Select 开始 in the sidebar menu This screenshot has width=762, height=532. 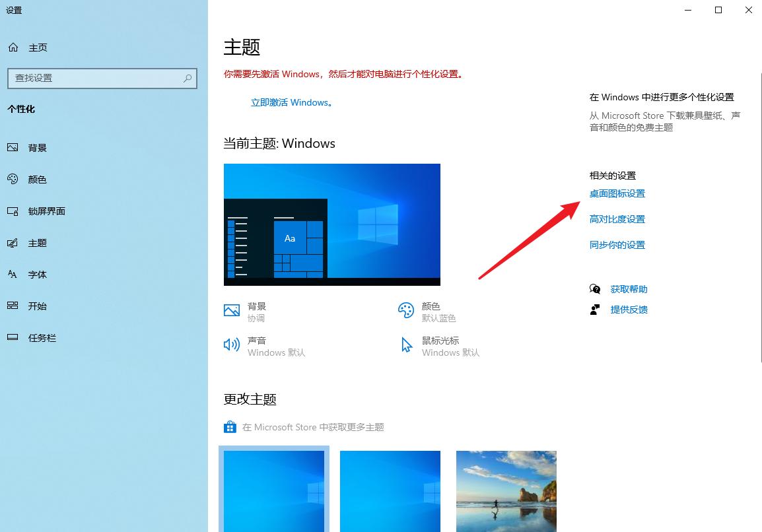coord(38,306)
